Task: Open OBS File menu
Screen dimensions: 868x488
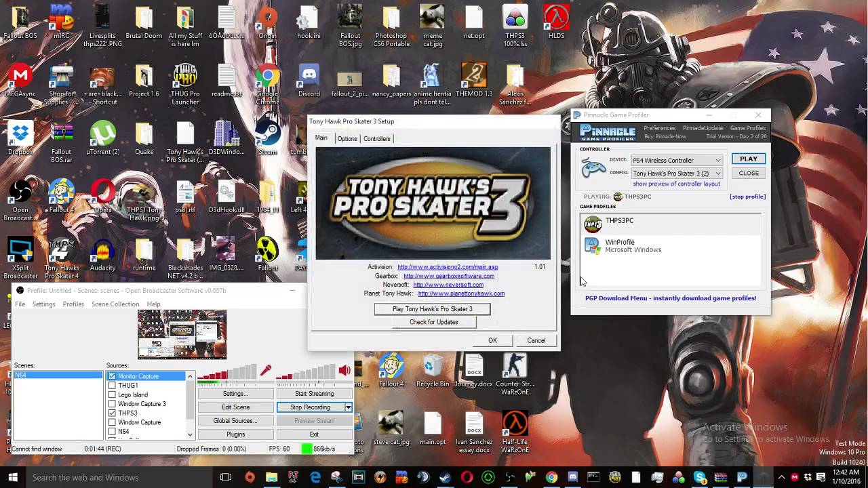Action: (x=20, y=304)
